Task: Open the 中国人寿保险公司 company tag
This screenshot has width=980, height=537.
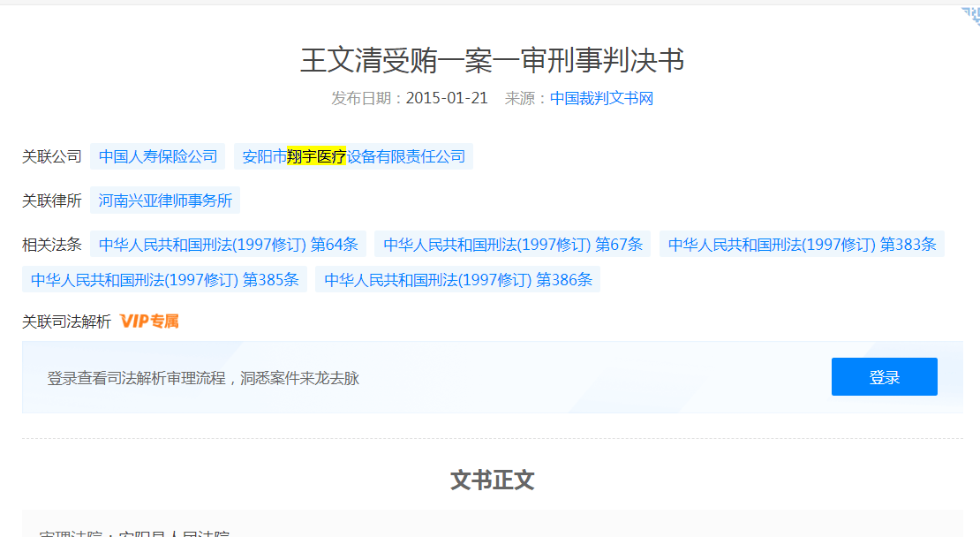Action: [158, 156]
